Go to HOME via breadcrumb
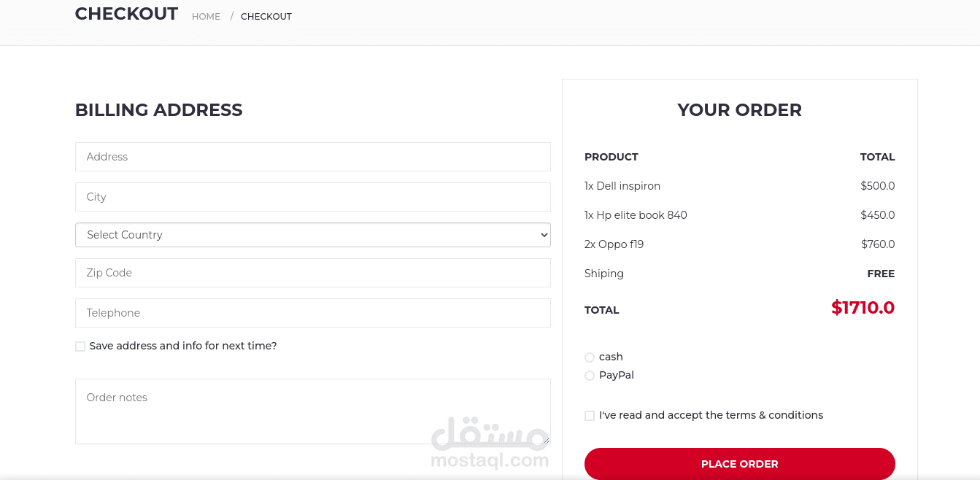This screenshot has width=980, height=480. (x=206, y=17)
